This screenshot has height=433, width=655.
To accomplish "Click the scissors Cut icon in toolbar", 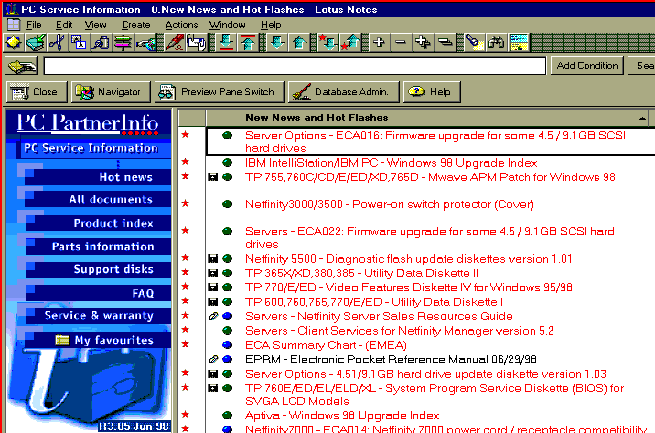I will click(57, 43).
